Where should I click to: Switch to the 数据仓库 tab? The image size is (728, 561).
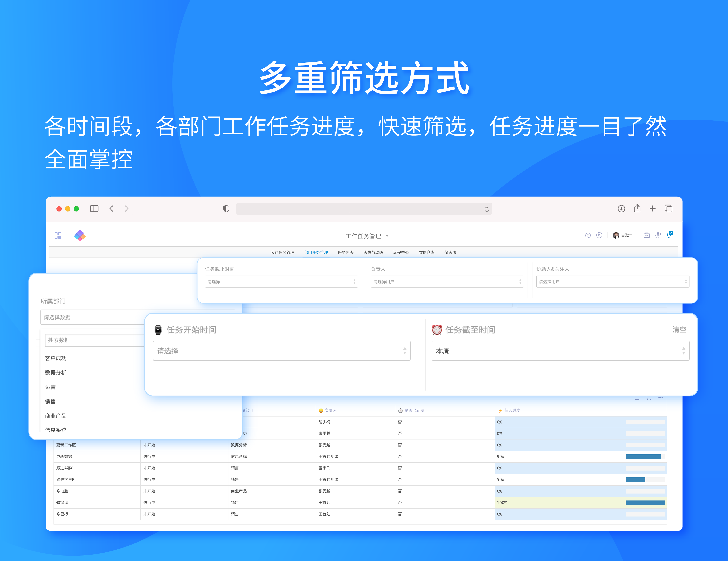click(427, 252)
